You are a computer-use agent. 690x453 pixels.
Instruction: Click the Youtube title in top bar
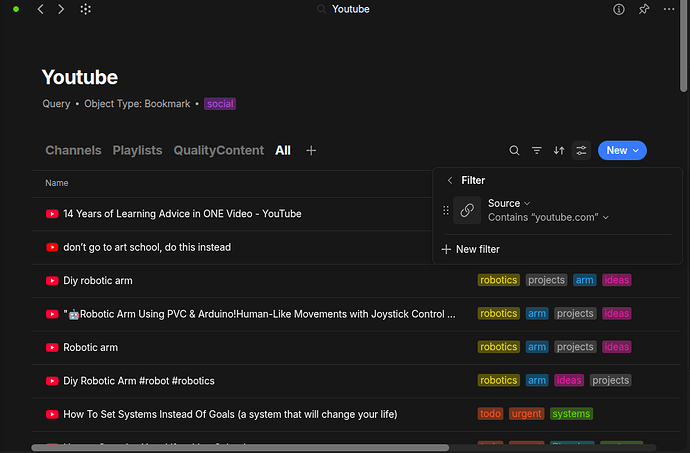[351, 9]
